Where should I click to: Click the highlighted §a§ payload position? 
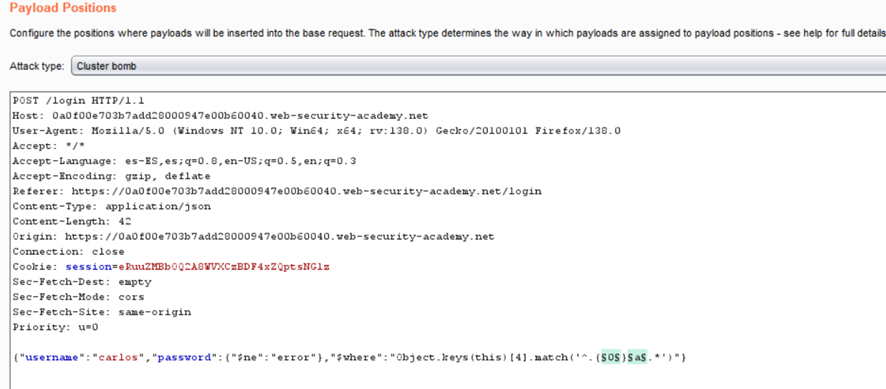pyautogui.click(x=637, y=358)
